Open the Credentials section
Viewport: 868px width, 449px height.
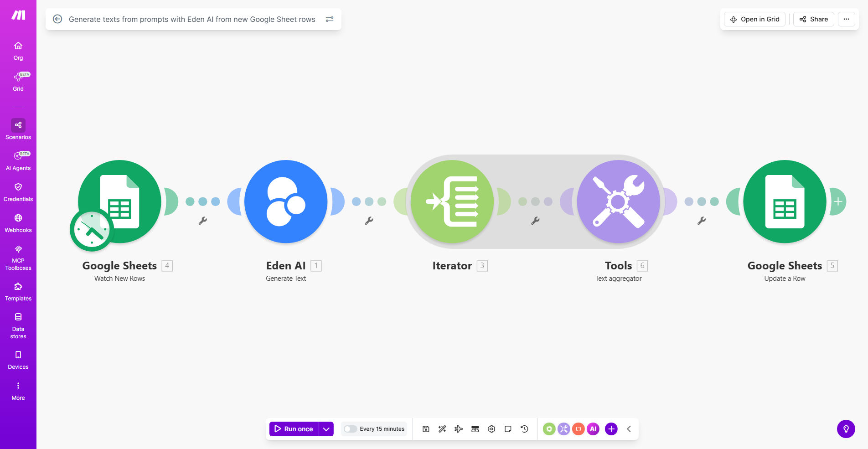(x=18, y=192)
